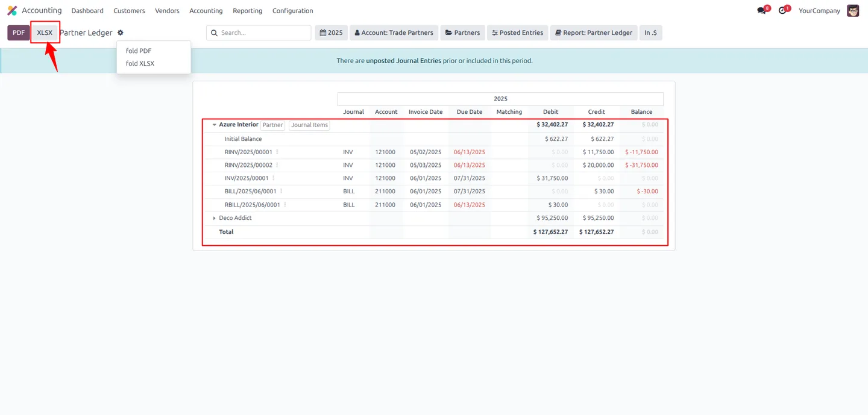Viewport: 868px width, 415px height.
Task: Click the Account column header
Action: pos(386,112)
